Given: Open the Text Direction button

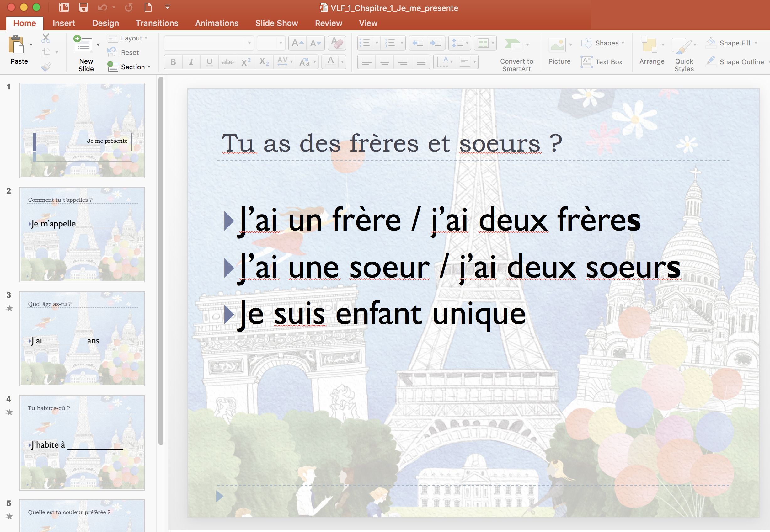Looking at the screenshot, I should 444,62.
